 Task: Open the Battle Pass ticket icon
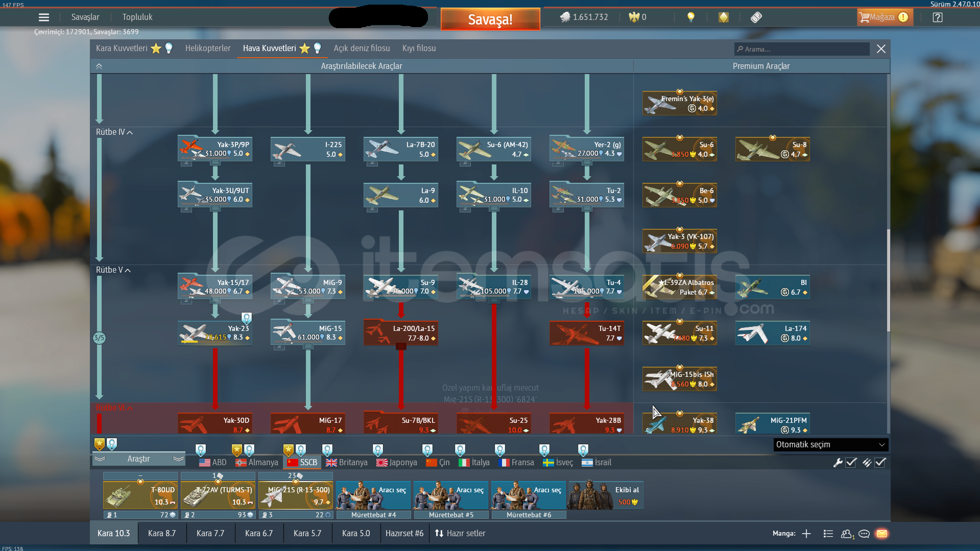(756, 17)
